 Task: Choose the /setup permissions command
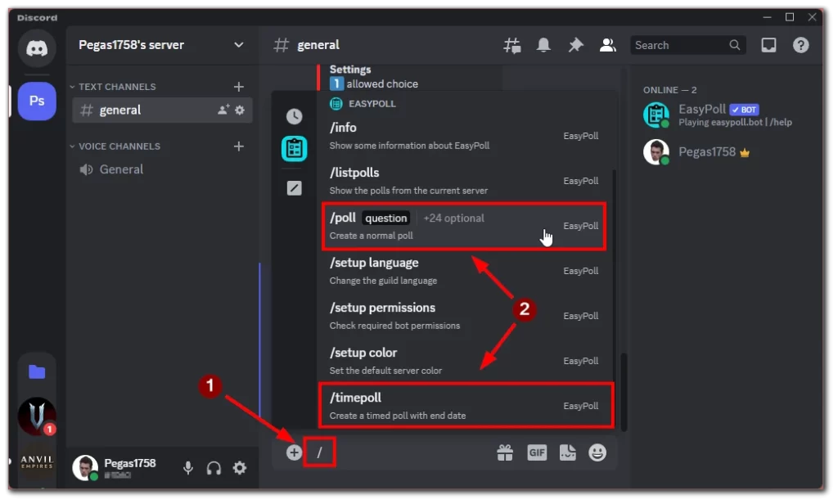[x=464, y=316]
